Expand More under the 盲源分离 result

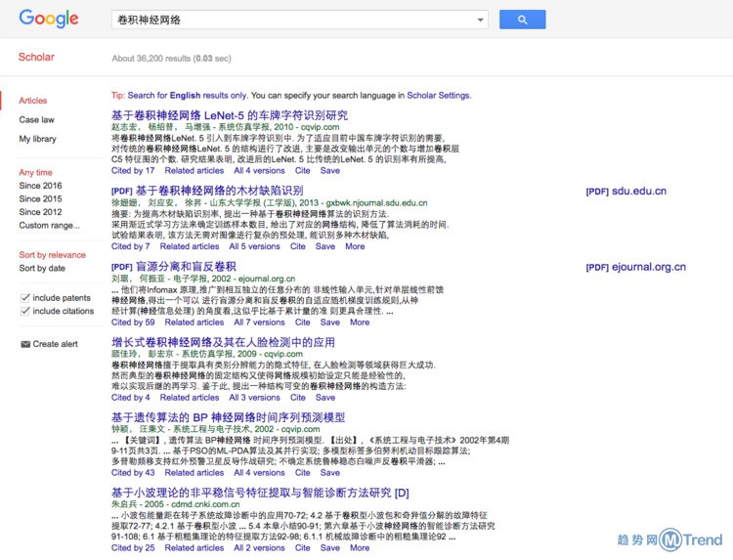click(360, 323)
